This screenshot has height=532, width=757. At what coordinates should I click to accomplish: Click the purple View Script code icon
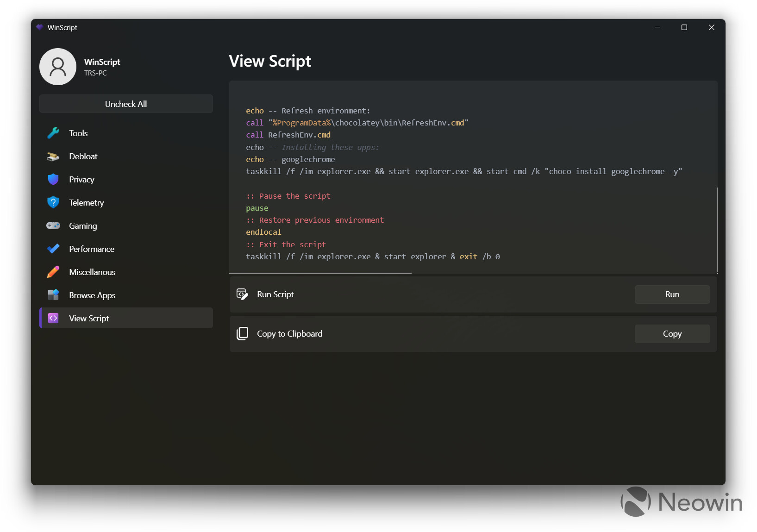[x=53, y=318]
